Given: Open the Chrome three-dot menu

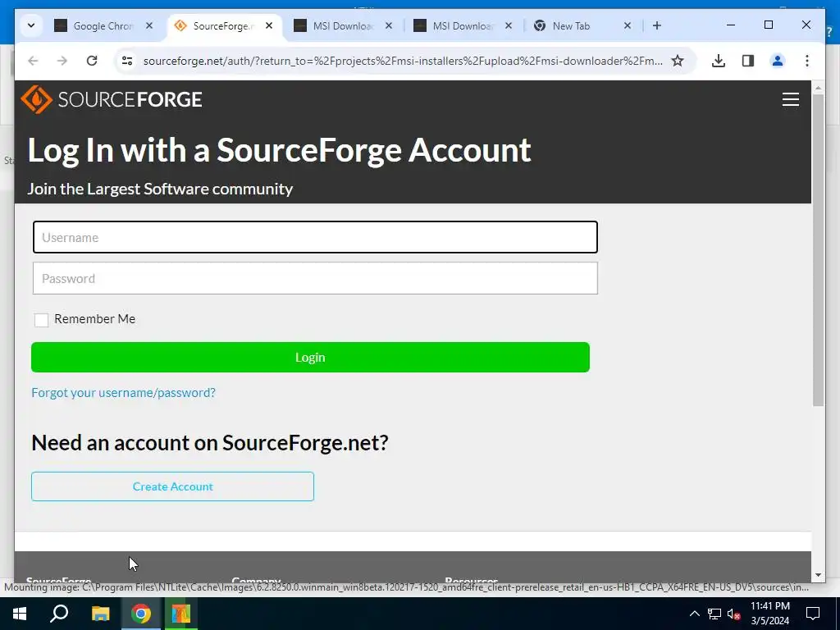Looking at the screenshot, I should pyautogui.click(x=807, y=61).
